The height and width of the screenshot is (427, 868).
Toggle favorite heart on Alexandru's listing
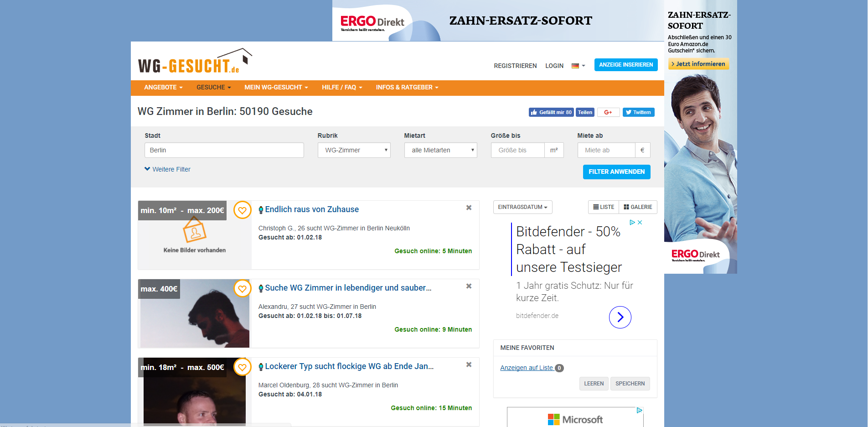click(242, 289)
